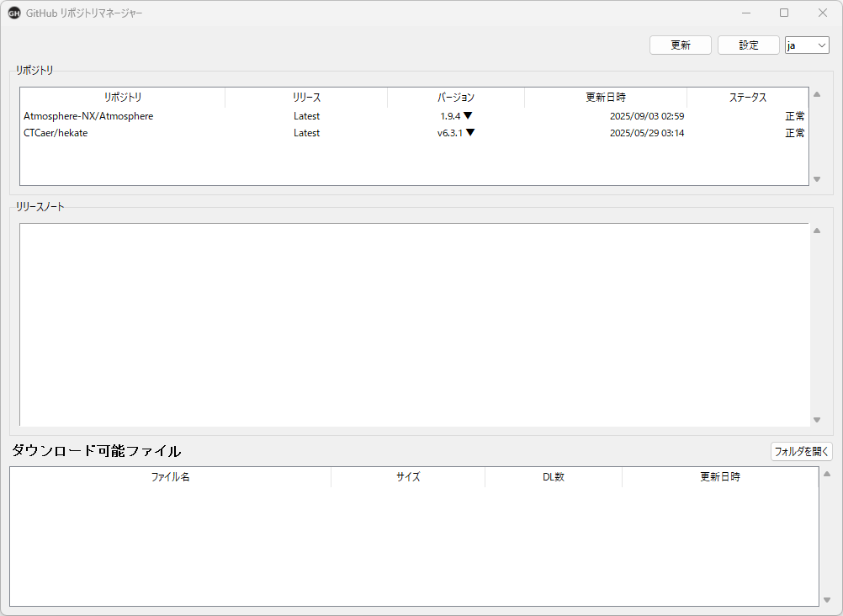Click files list scroll up arrow
The width and height of the screenshot is (843, 616).
click(x=827, y=474)
